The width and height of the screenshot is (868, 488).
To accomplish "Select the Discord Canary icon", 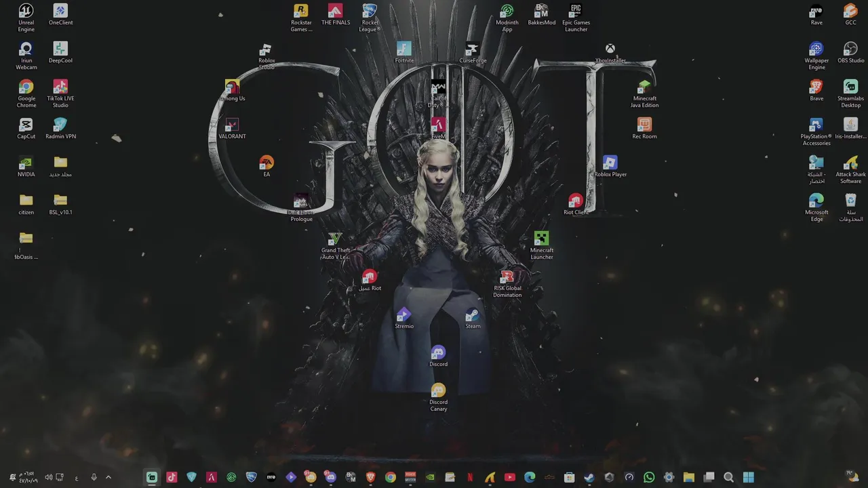I will coord(438,397).
